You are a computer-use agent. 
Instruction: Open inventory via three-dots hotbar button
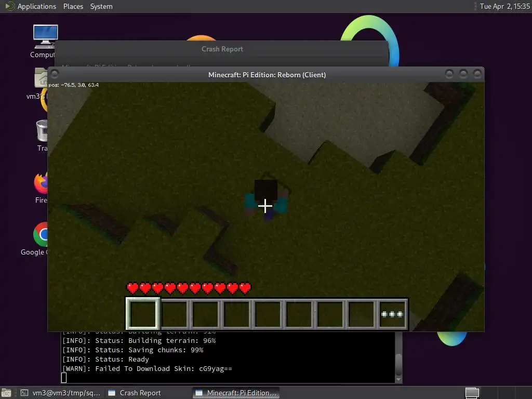tap(392, 314)
